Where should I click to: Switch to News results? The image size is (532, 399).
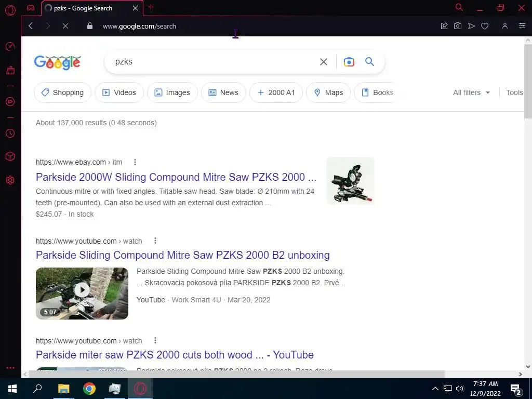(x=223, y=92)
